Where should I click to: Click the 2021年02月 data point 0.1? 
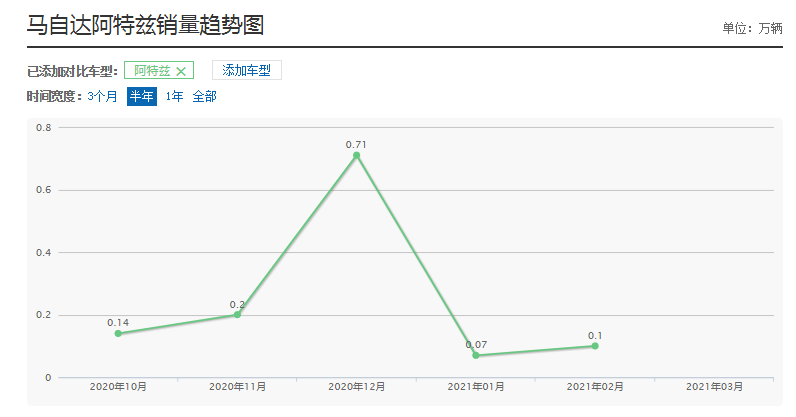point(595,346)
